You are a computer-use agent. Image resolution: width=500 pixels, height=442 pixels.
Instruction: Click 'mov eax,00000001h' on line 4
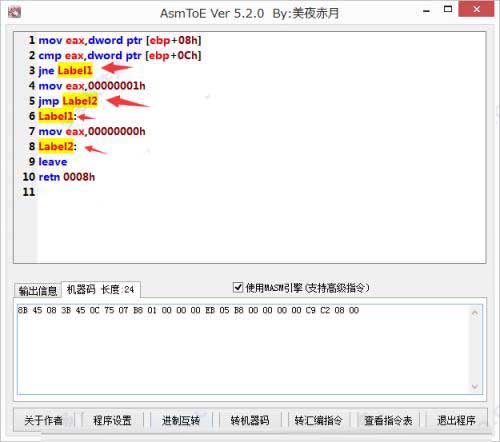(x=92, y=86)
